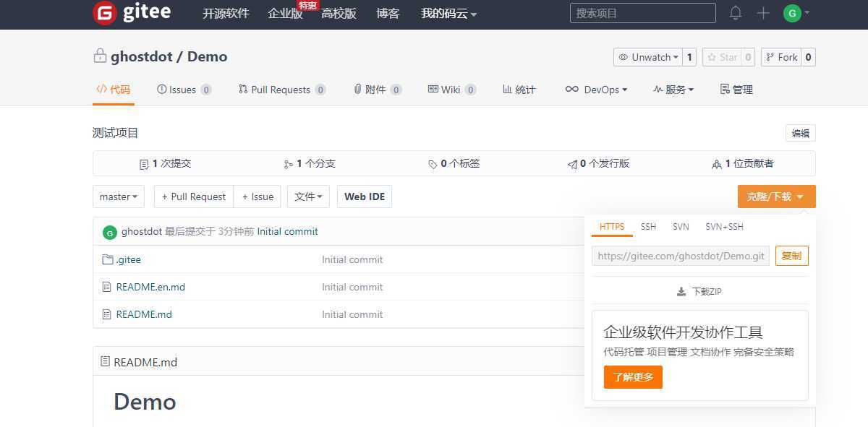Viewport: 868px width, 427px height.
Task: Click the branch icon beside 1 个分支
Action: coord(289,164)
